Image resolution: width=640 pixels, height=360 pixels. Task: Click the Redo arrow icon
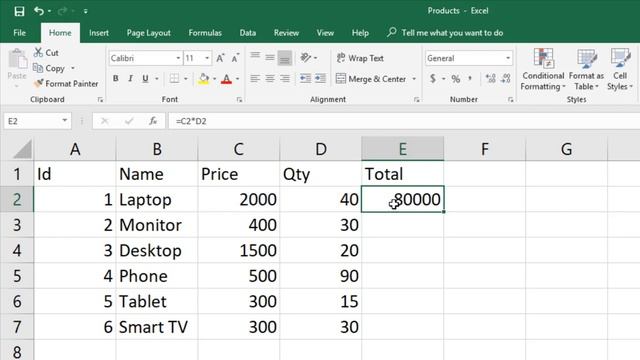[x=62, y=11]
